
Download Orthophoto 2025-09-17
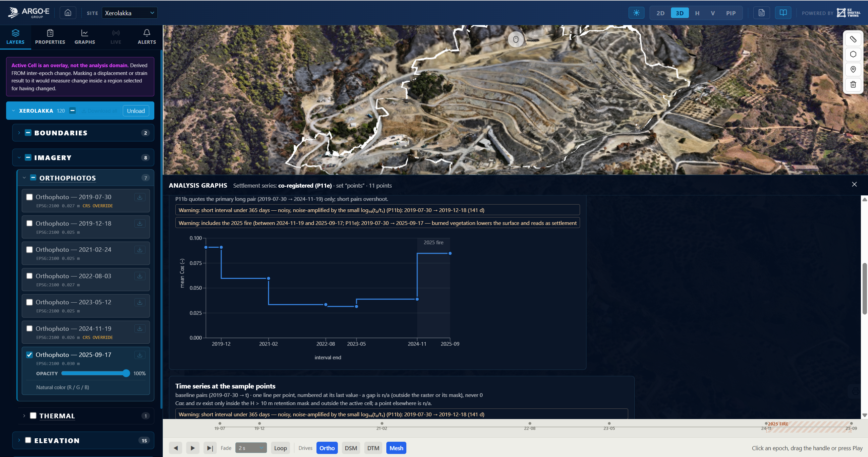click(140, 355)
